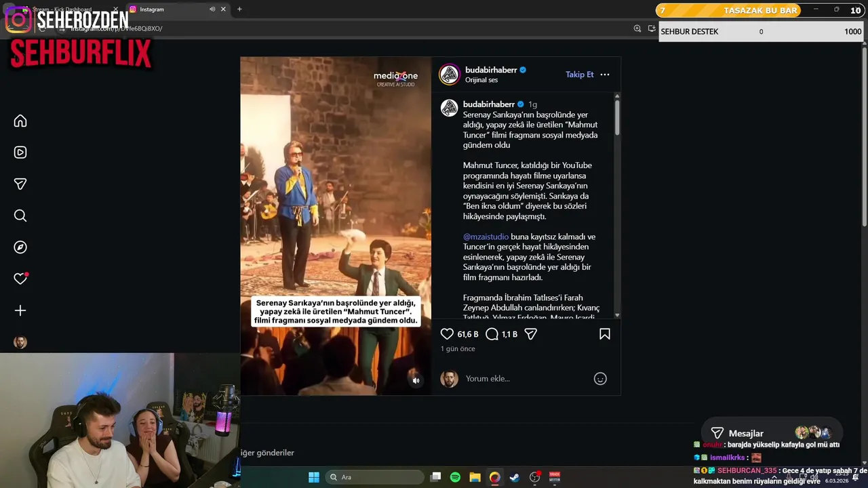Screen dimensions: 868x488
Task: Click the caption scrollbar thumb
Action: [x=617, y=118]
